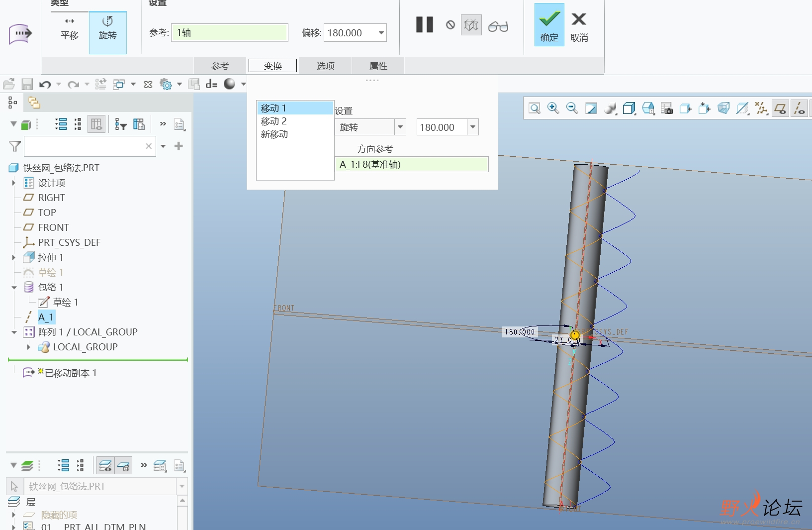Click the zoom out magnifier icon
Image resolution: width=812 pixels, height=530 pixels.
coord(572,108)
